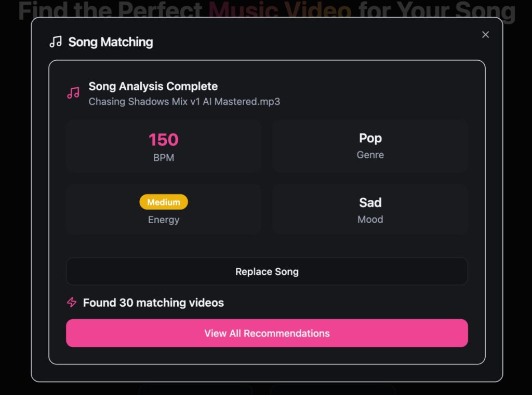Click the BPM label under 150
This screenshot has height=395, width=532.
pos(163,158)
